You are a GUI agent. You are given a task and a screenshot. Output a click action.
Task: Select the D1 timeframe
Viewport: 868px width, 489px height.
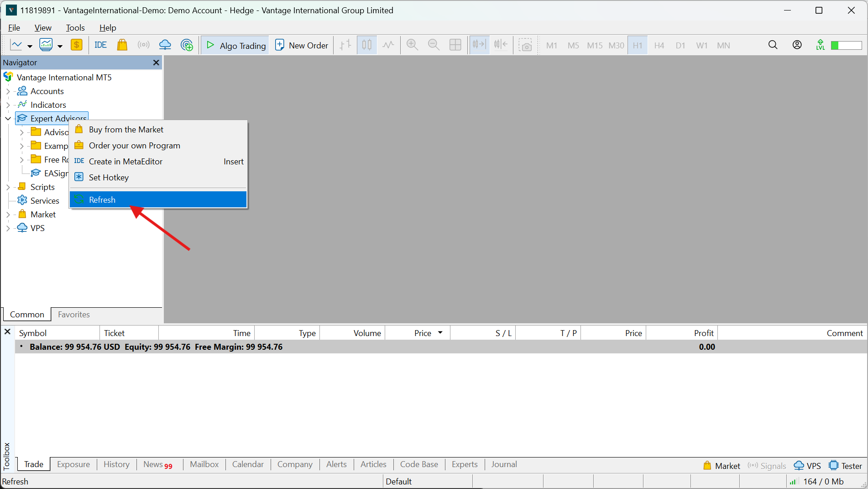coord(680,45)
